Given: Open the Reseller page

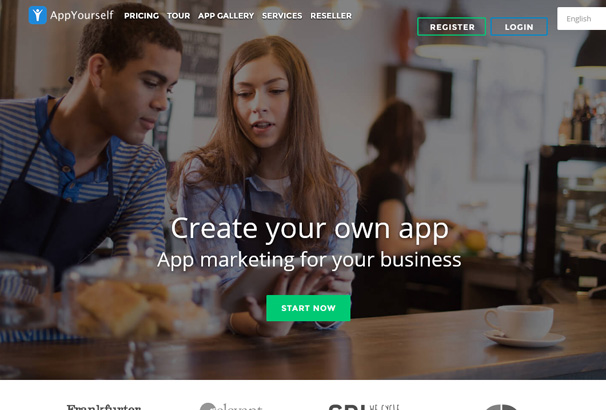Looking at the screenshot, I should pos(331,16).
